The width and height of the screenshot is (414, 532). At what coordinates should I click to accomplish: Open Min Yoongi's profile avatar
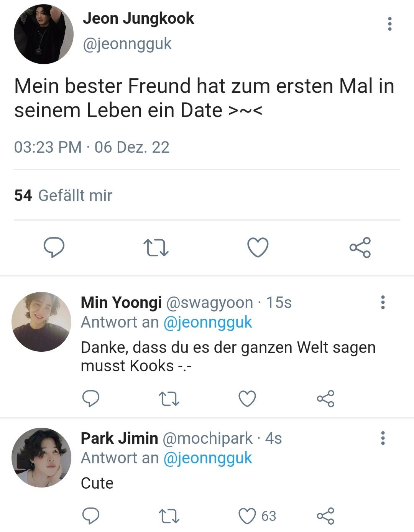(41, 321)
